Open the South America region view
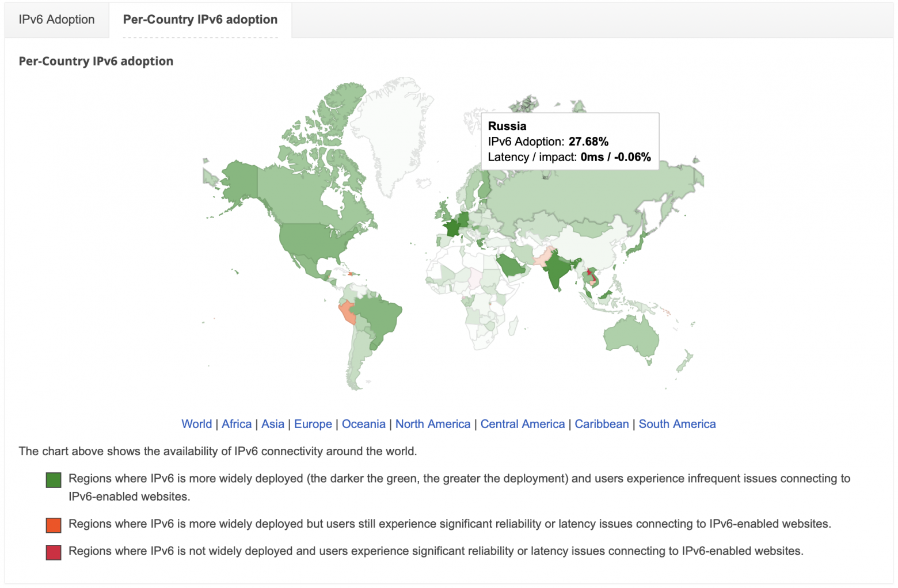This screenshot has height=588, width=898. [677, 424]
